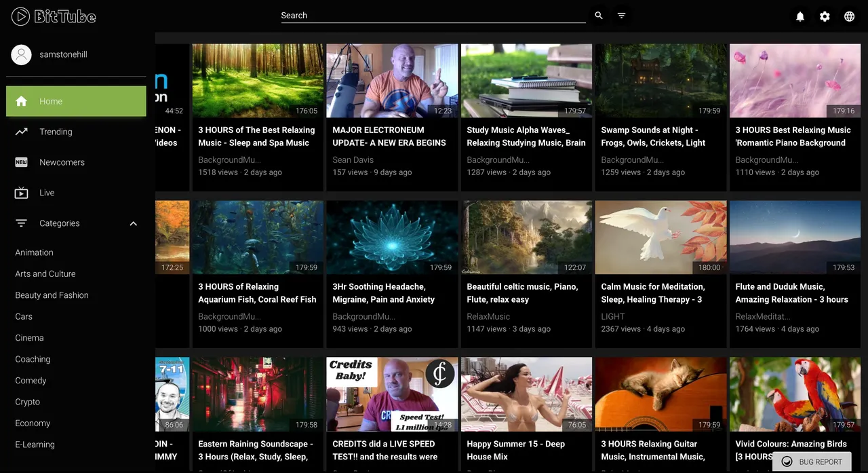Select the Economy category
The height and width of the screenshot is (473, 868).
pyautogui.click(x=33, y=423)
